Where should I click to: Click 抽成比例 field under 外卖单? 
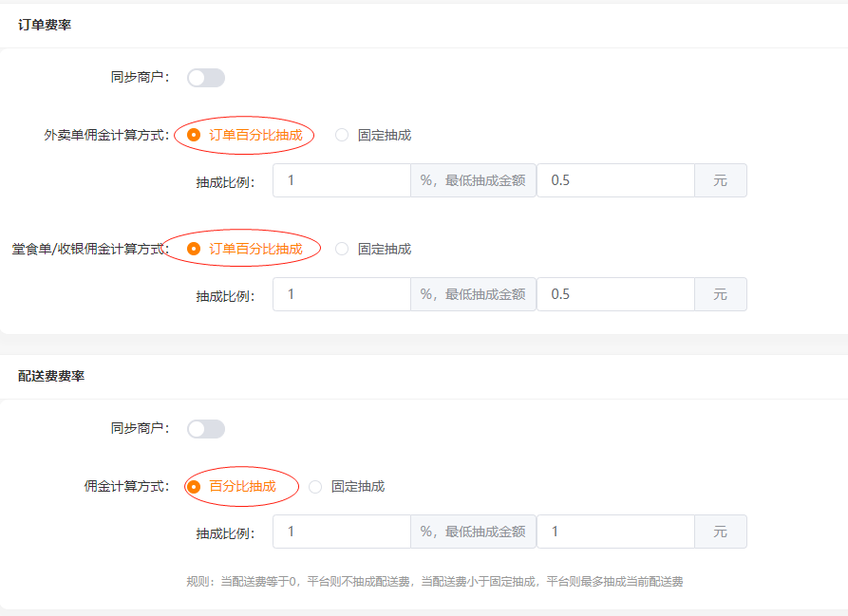click(342, 180)
